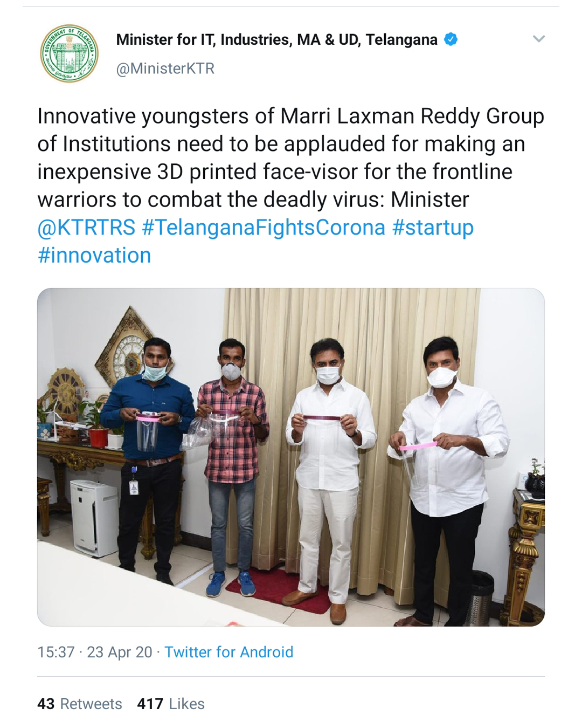582x728 pixels.
Task: Open the Telangana government profile avatar
Action: [70, 53]
